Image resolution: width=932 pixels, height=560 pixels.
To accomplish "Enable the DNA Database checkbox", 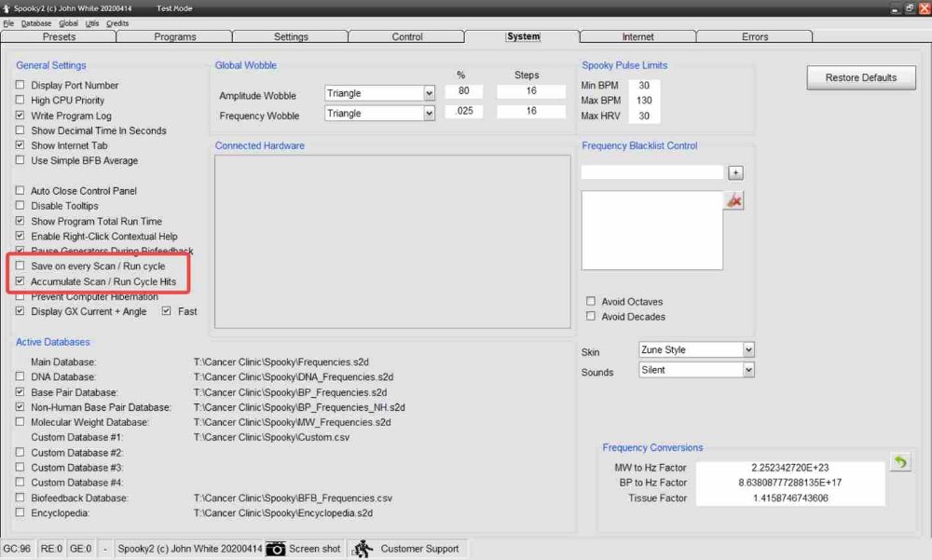I will tap(21, 377).
